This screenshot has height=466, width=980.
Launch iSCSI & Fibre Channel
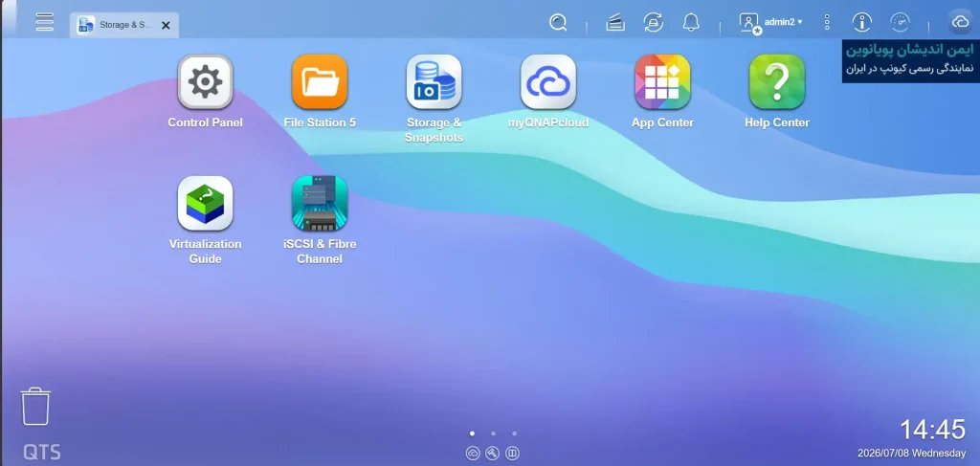point(320,203)
